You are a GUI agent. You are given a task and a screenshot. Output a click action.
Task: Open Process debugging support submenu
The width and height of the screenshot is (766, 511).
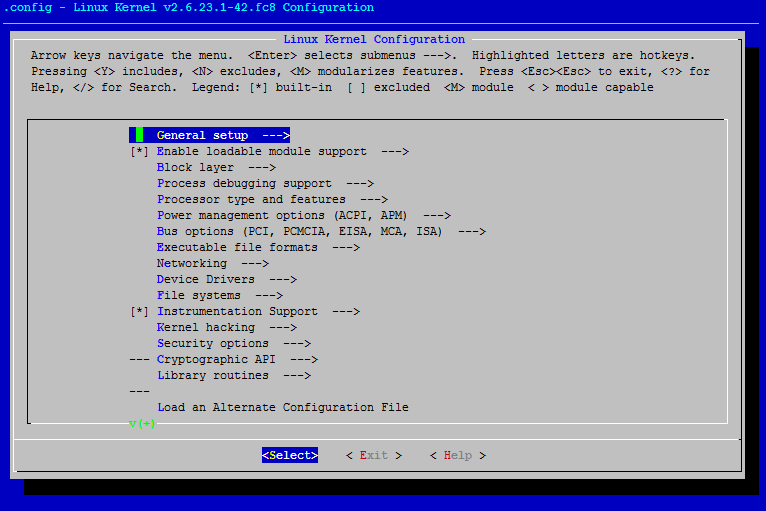click(265, 184)
